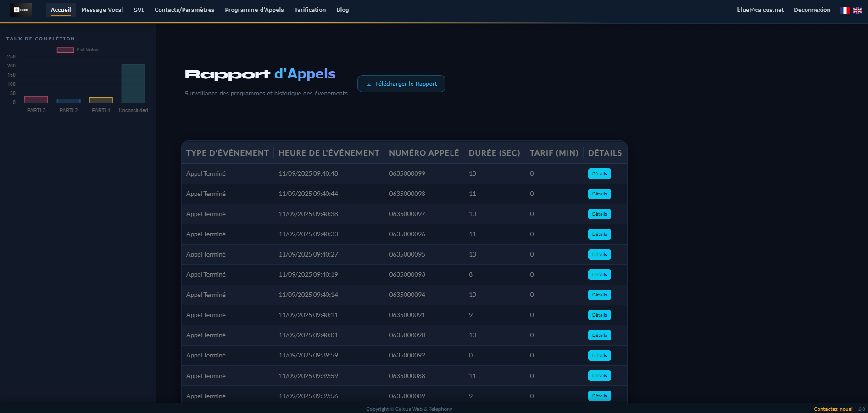This screenshot has width=868, height=413.
Task: Open the Message Vocal section
Action: pos(102,10)
